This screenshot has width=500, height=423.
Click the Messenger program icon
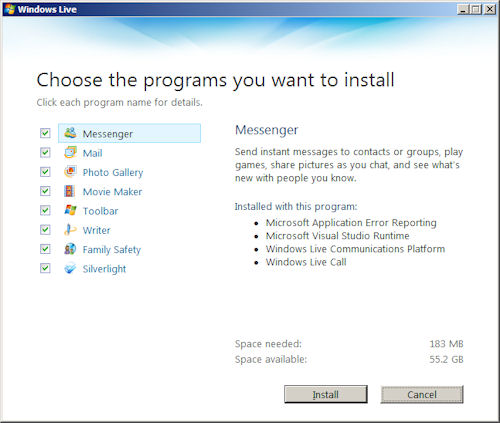pyautogui.click(x=70, y=133)
